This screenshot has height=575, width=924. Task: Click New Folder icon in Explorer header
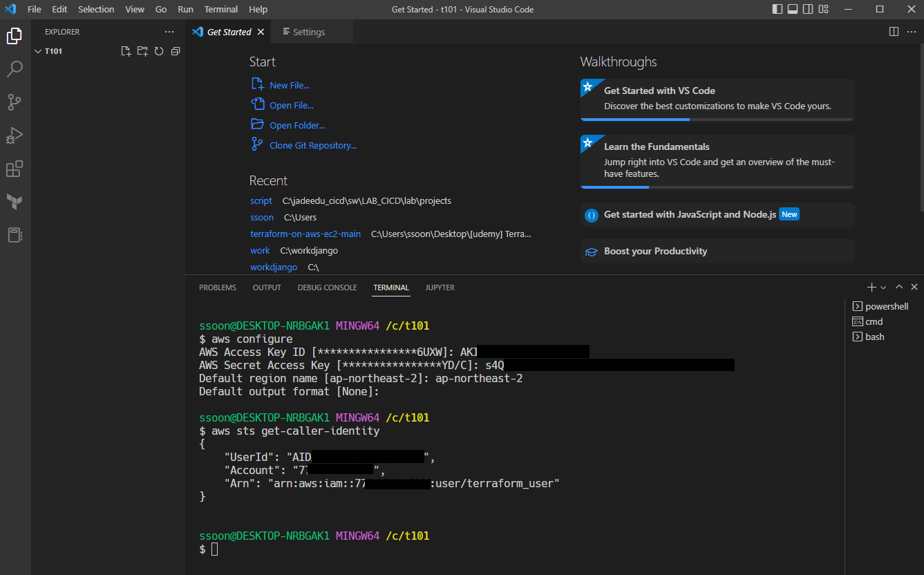click(x=142, y=51)
